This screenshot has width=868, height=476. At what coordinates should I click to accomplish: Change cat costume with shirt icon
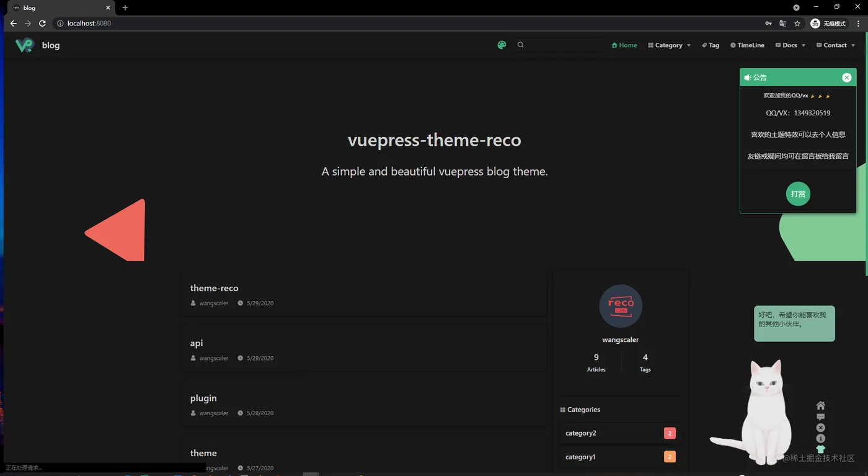pyautogui.click(x=821, y=449)
